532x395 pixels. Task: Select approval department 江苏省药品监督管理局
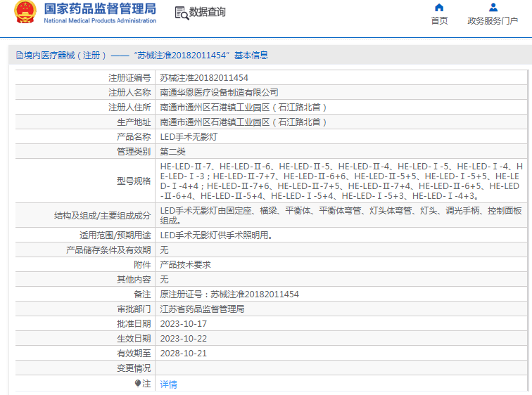(202, 309)
